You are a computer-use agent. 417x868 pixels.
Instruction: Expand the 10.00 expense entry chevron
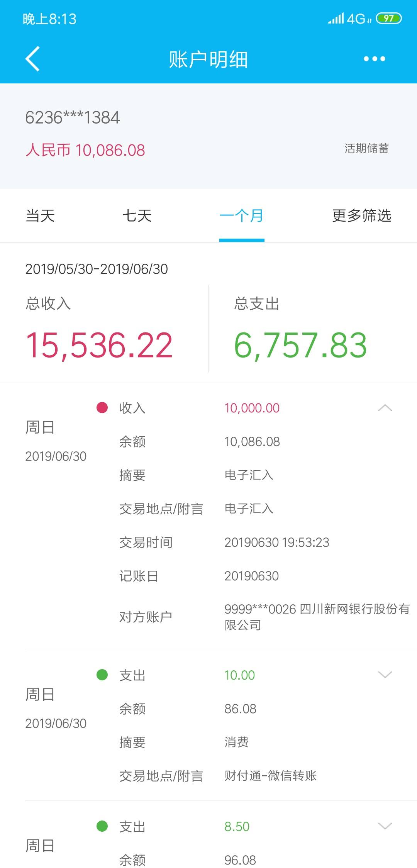point(385,675)
